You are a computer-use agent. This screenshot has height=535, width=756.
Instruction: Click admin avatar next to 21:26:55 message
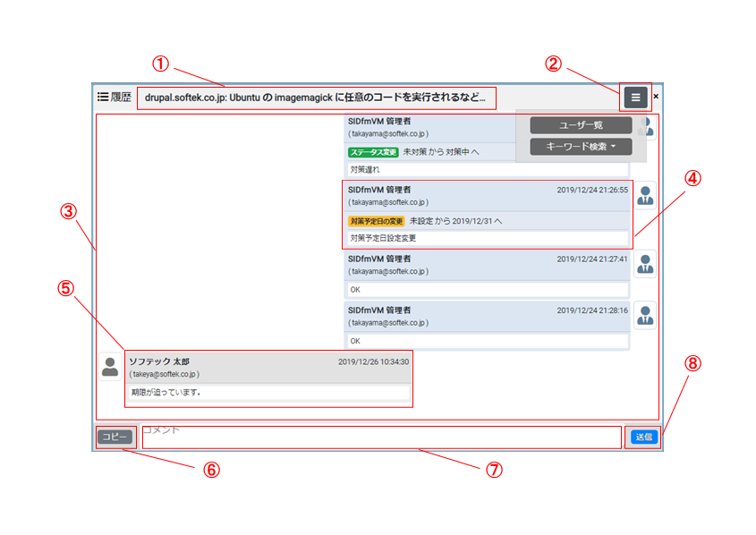point(645,196)
